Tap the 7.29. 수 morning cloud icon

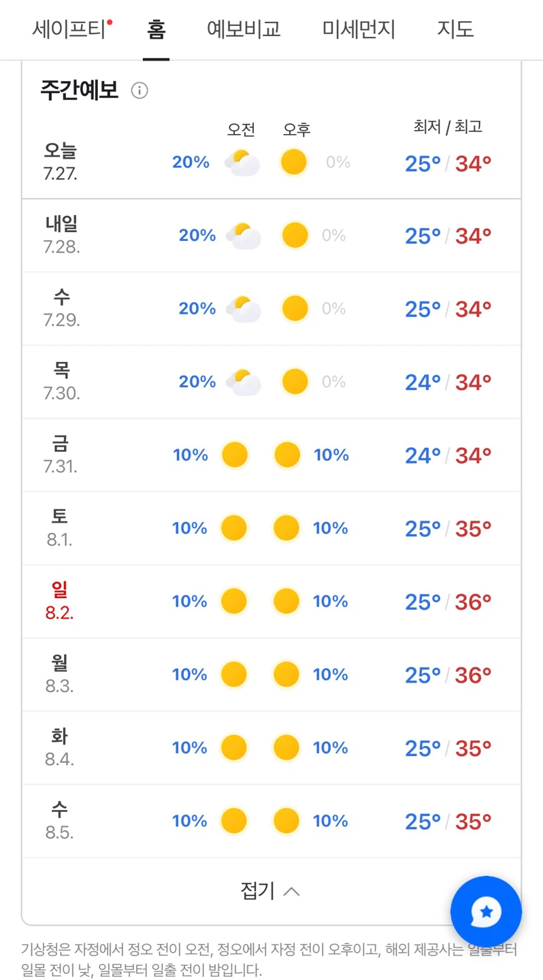tap(244, 309)
